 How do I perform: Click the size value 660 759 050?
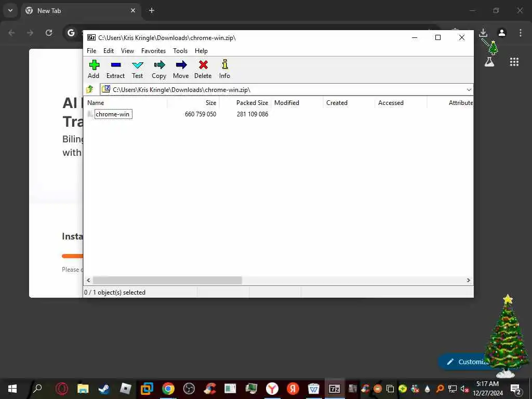[x=200, y=114]
